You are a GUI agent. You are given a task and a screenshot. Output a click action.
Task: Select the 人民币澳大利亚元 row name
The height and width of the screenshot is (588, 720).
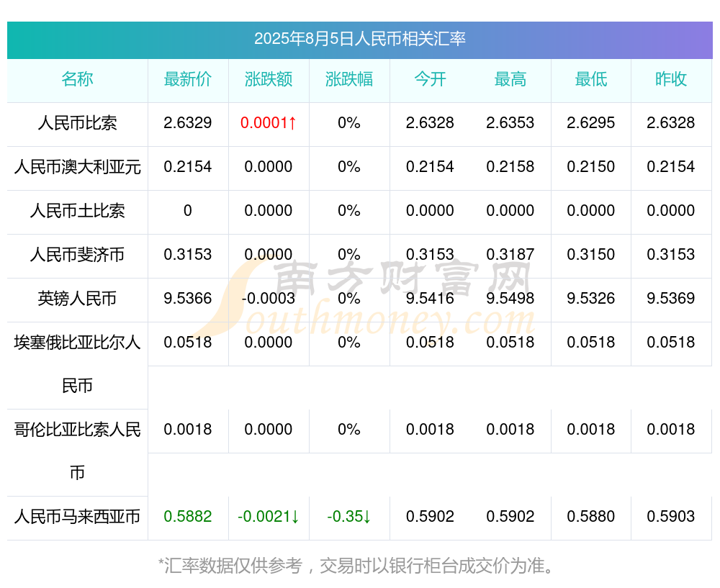point(77,167)
